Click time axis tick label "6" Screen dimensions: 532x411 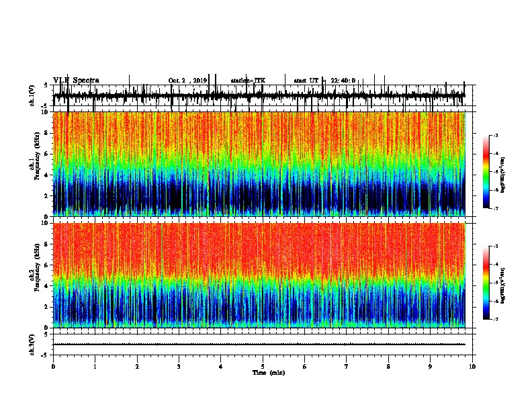[x=305, y=367]
